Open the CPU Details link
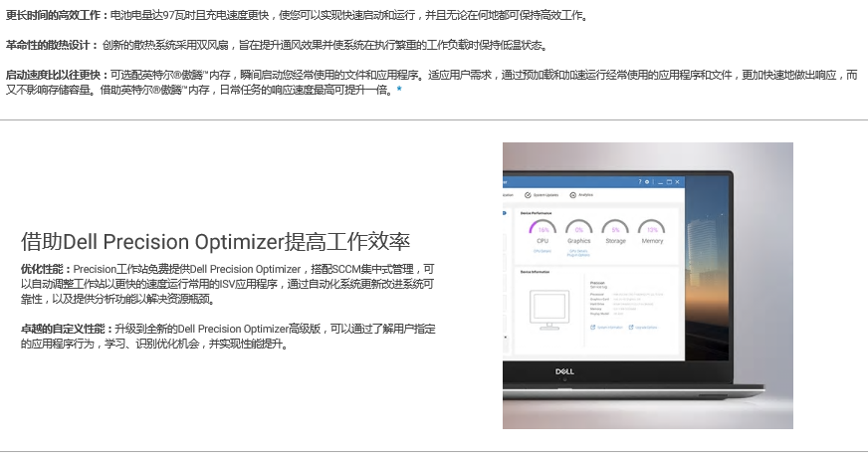Viewport: 868px width, 464px height. point(542,250)
